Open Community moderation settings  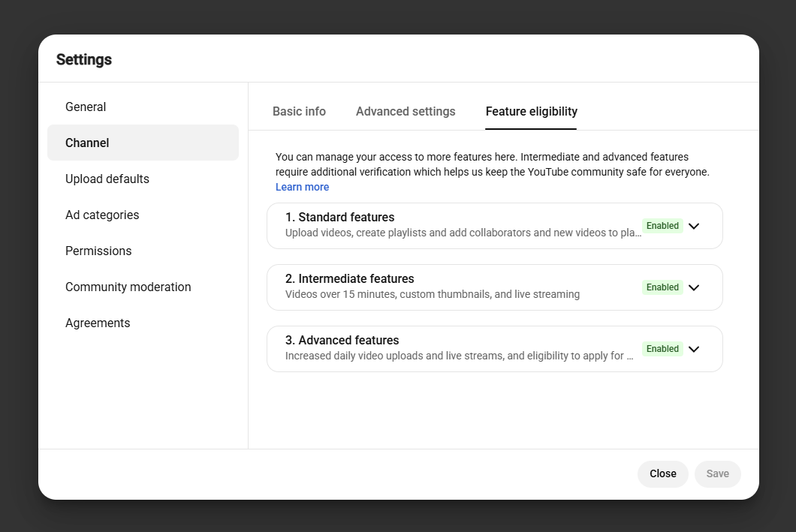click(x=143, y=287)
